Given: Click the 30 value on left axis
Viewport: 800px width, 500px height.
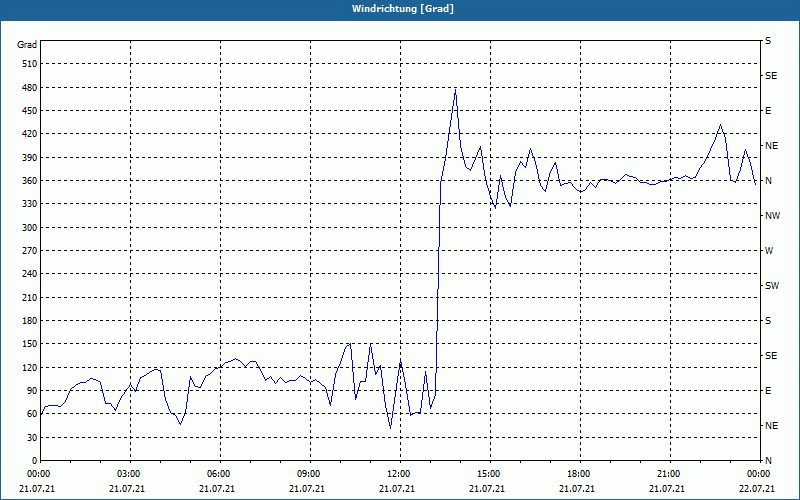Looking at the screenshot, I should tap(32, 437).
